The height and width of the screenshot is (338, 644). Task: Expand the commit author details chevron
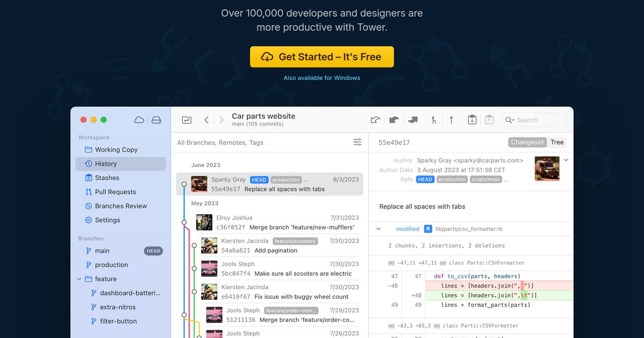point(566,159)
